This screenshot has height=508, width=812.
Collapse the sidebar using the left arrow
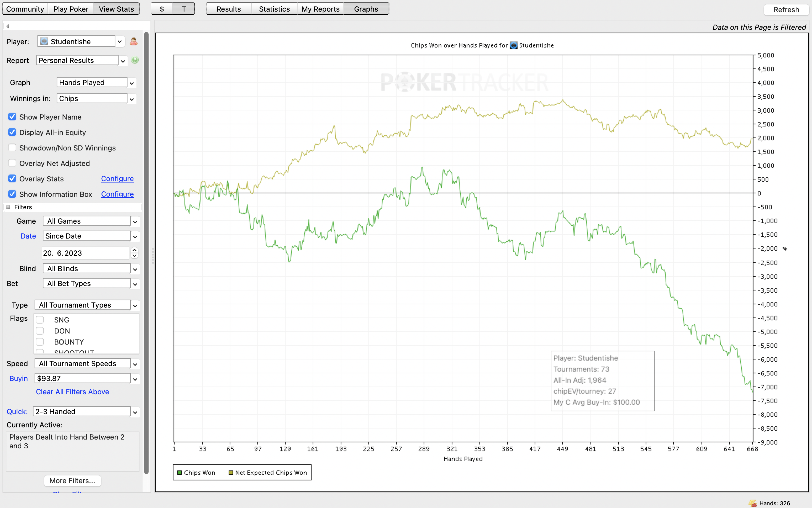(x=7, y=26)
